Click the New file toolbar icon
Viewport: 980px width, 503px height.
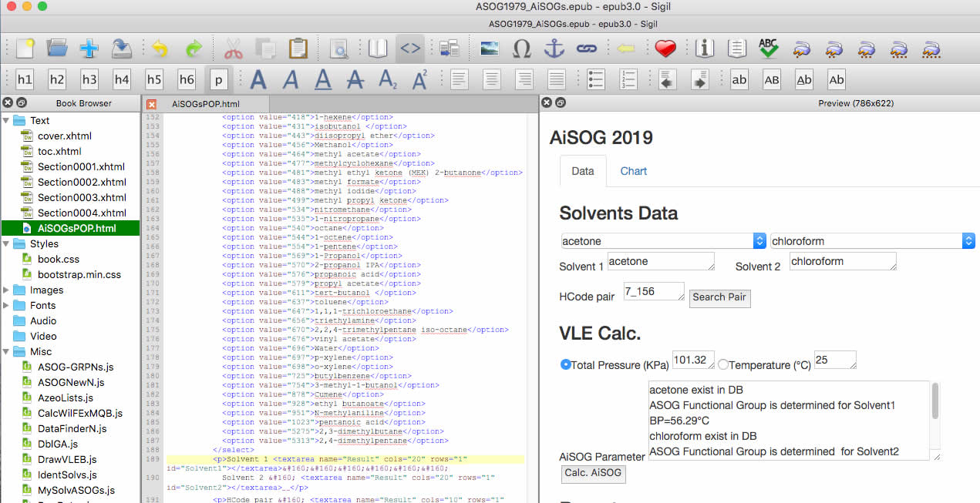[25, 49]
